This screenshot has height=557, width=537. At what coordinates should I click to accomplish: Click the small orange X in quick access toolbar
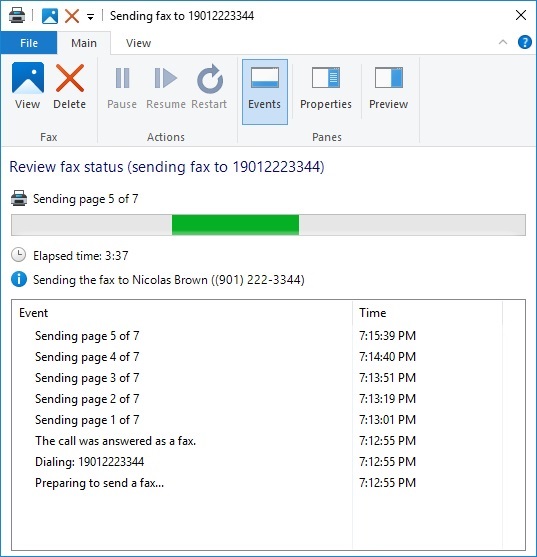tap(72, 16)
